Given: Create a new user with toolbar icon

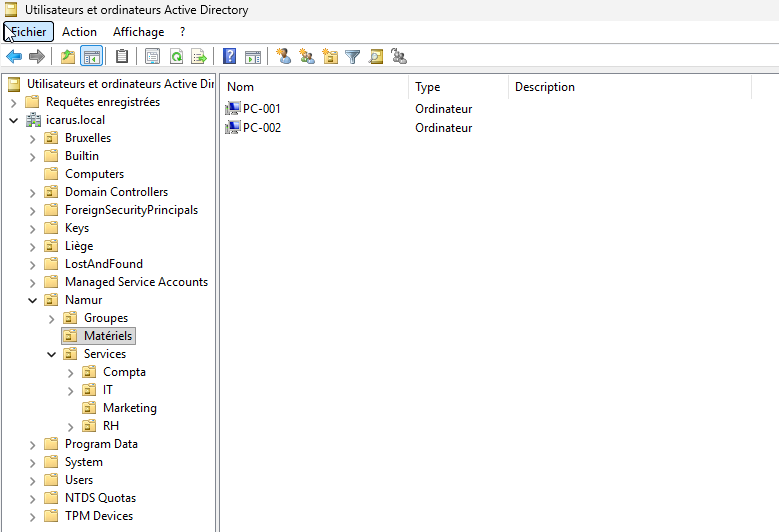Looking at the screenshot, I should click(284, 56).
